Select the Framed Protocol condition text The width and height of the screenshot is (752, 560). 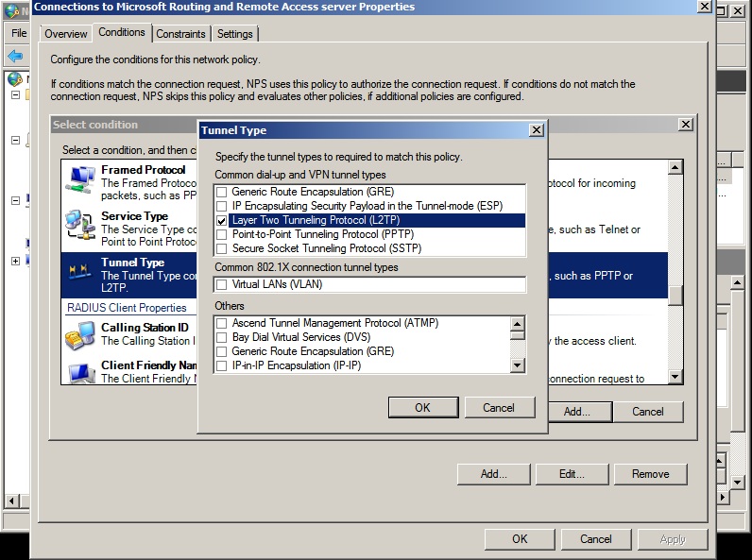tap(143, 170)
